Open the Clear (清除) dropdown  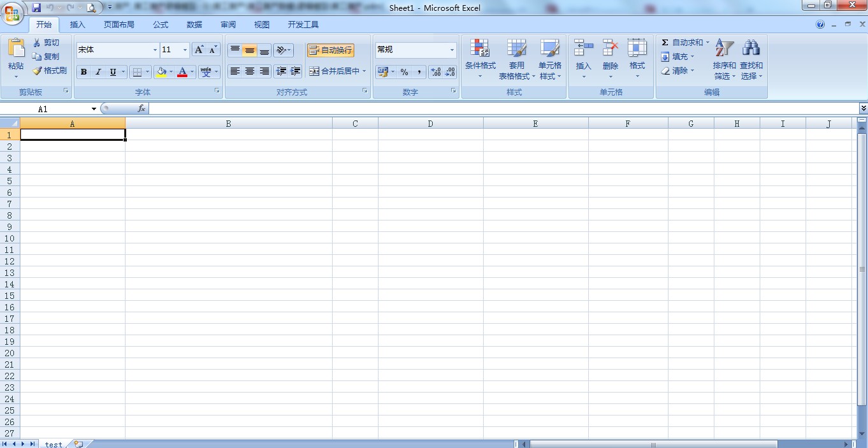678,71
